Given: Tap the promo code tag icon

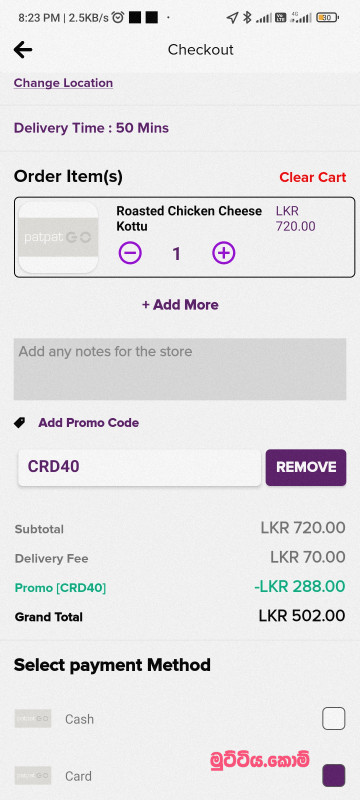Looking at the screenshot, I should point(19,422).
